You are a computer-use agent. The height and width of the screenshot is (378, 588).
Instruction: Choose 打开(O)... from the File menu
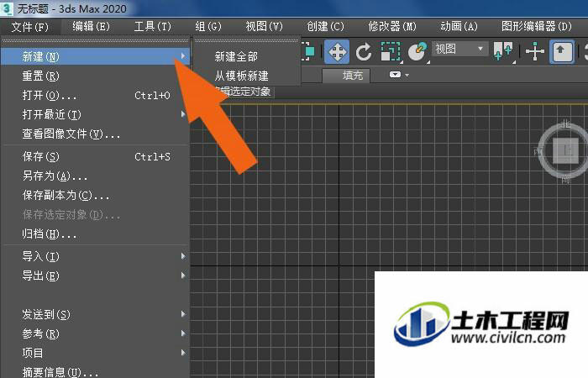coord(95,95)
